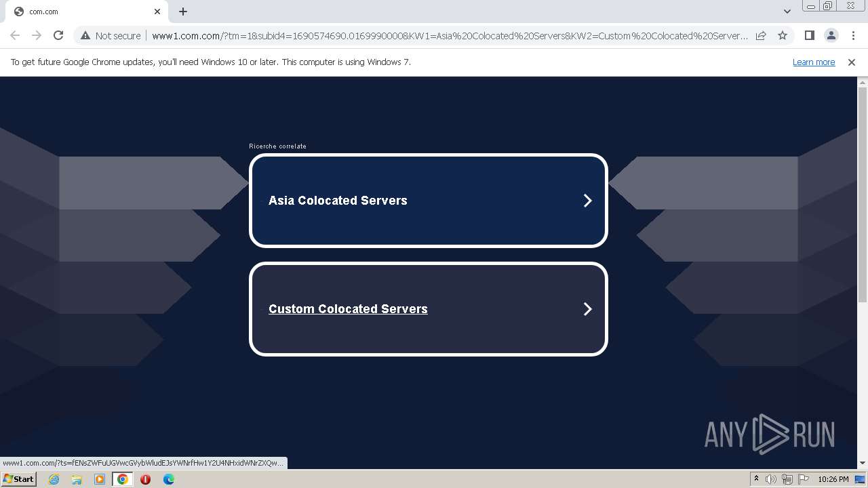Bookmark this page with the star icon
This screenshot has height=488, width=868.
[783, 36]
